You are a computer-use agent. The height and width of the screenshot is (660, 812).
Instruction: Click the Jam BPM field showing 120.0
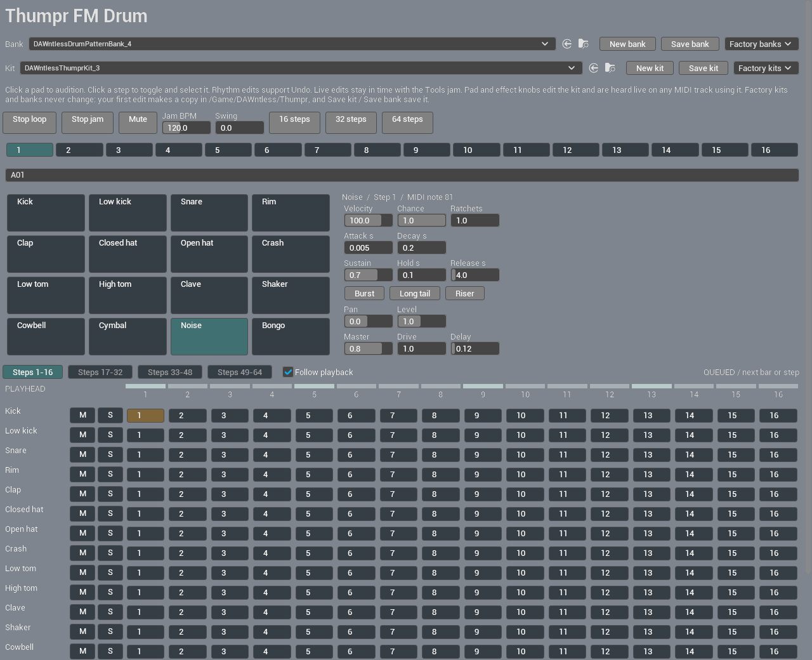187,128
